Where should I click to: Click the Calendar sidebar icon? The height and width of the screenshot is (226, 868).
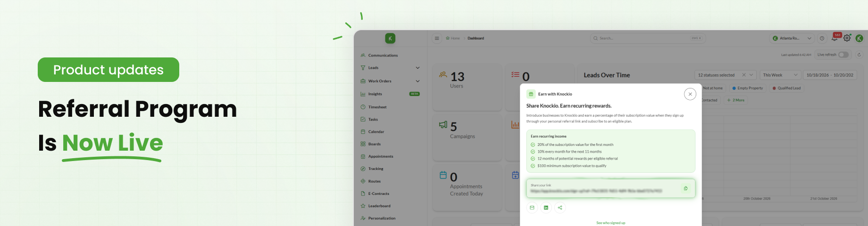click(x=363, y=131)
